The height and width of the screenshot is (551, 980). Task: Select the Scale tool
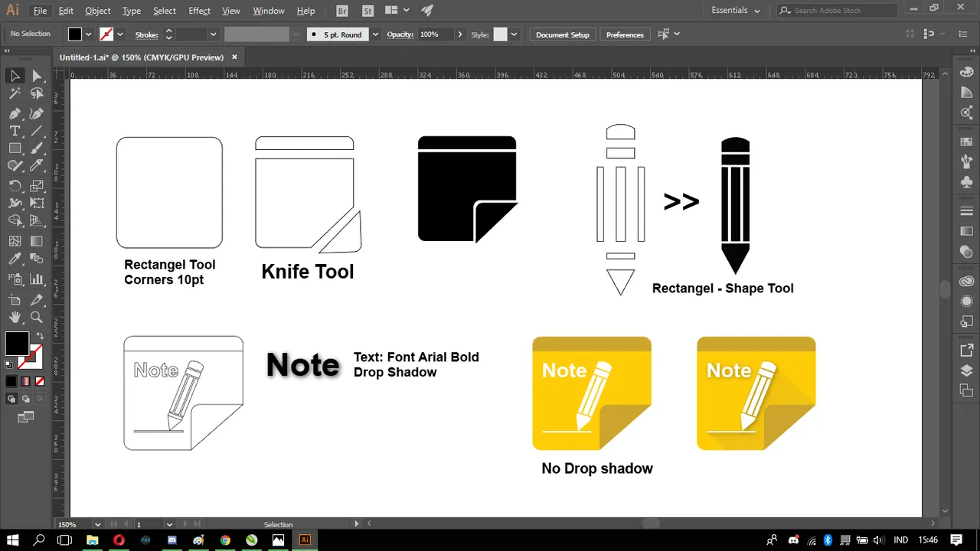37,186
